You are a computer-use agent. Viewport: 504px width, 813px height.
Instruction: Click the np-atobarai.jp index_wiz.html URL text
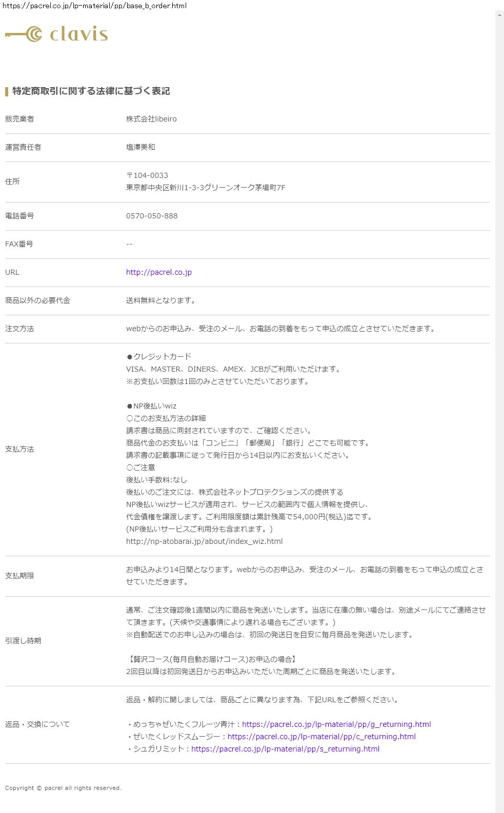(x=204, y=541)
